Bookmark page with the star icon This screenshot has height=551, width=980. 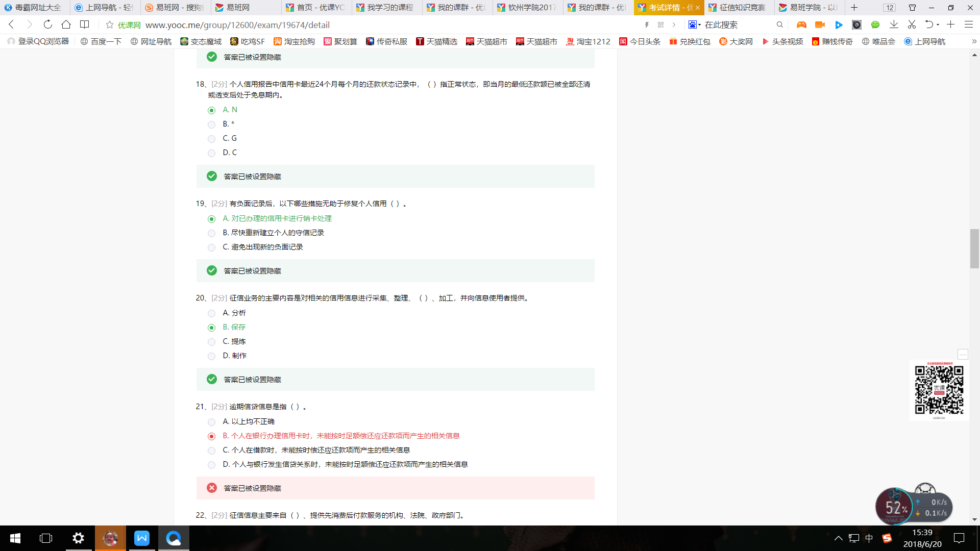pyautogui.click(x=109, y=24)
